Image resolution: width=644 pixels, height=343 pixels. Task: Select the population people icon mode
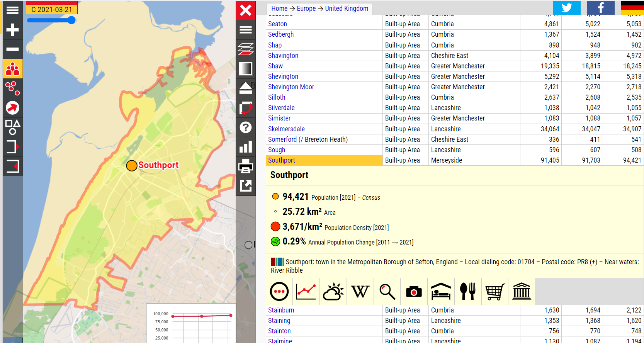[12, 69]
